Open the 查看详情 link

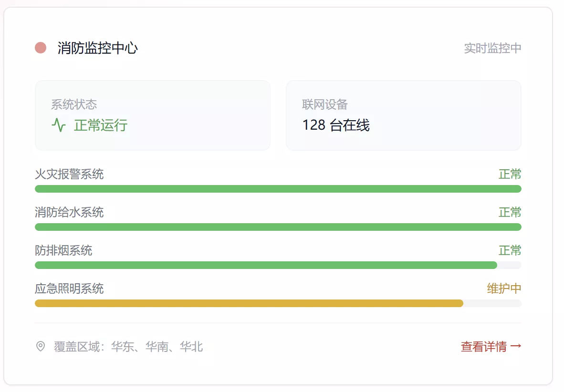point(491,346)
